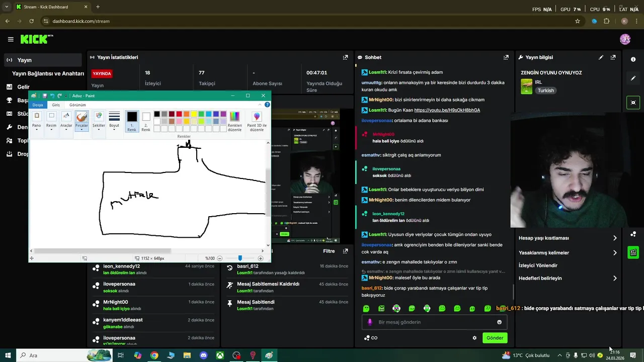The image size is (644, 362).
Task: Insert the first green emote in the chat quick row
Action: coord(366,308)
